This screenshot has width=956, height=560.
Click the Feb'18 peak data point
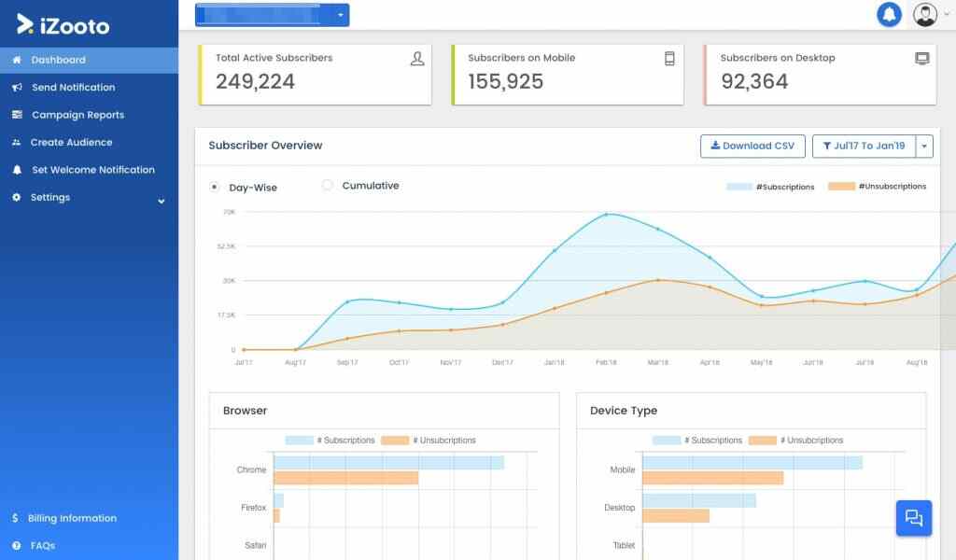click(x=606, y=215)
